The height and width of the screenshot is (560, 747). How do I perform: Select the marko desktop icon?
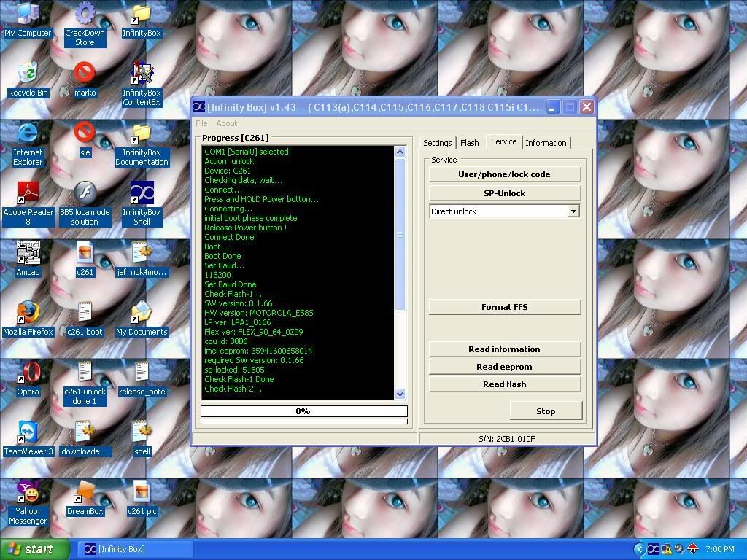point(85,79)
